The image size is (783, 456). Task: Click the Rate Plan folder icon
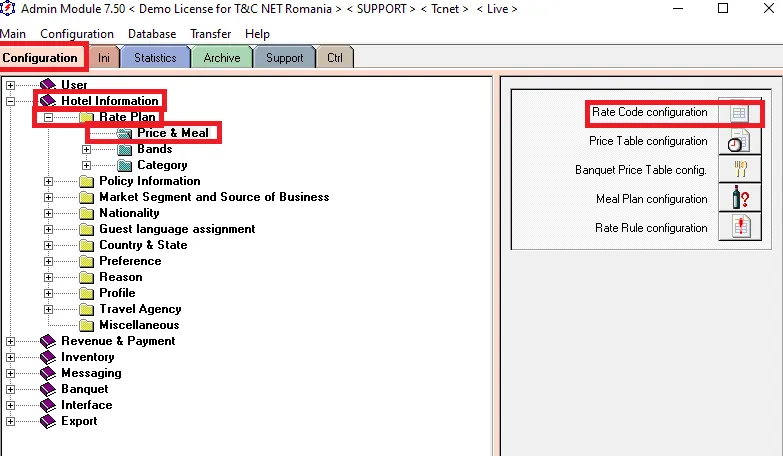tap(86, 117)
